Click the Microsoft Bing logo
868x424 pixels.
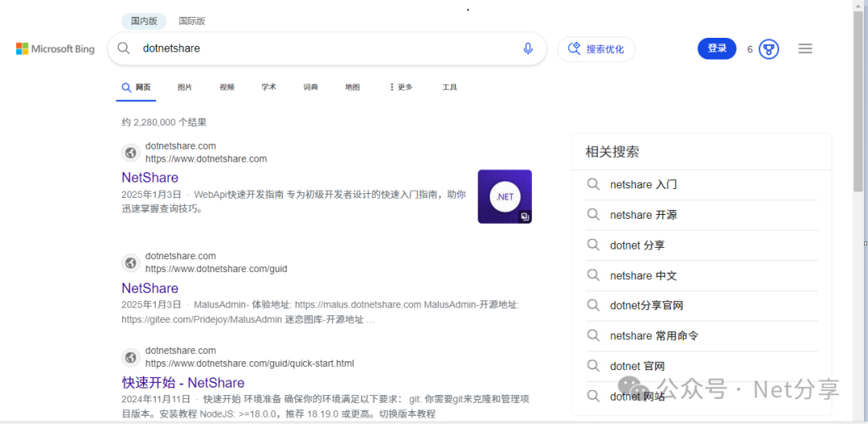click(x=55, y=49)
